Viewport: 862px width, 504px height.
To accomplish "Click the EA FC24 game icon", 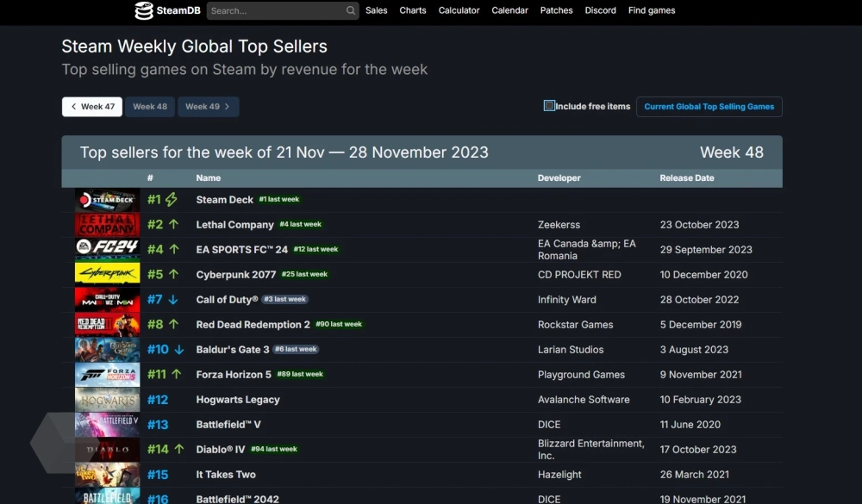I will pos(107,250).
